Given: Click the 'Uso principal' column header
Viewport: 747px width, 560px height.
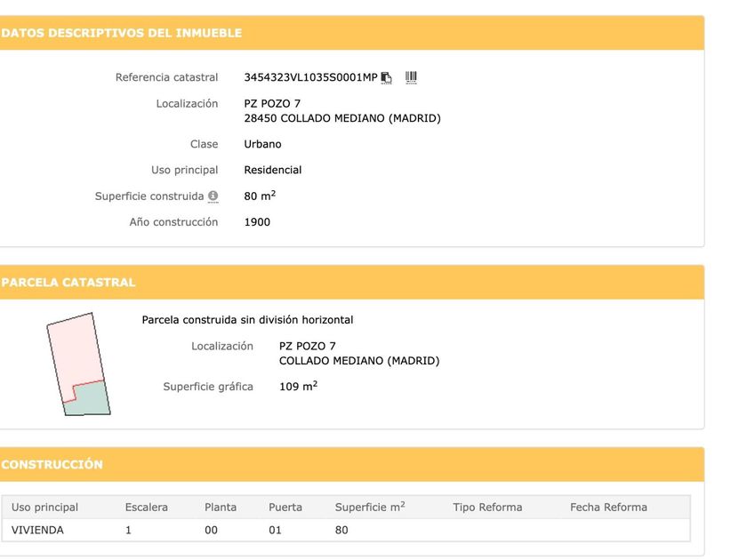Looking at the screenshot, I should (x=44, y=508).
